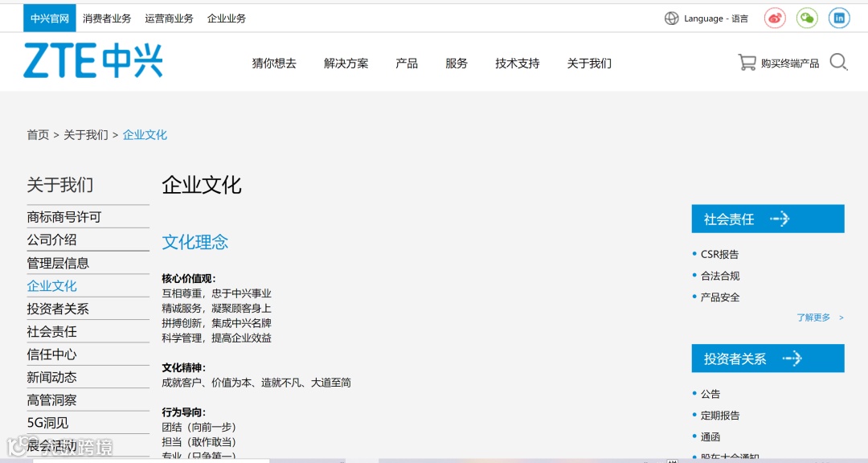Click the 社会责任 blue banner button
This screenshot has width=868, height=463.
[x=768, y=219]
